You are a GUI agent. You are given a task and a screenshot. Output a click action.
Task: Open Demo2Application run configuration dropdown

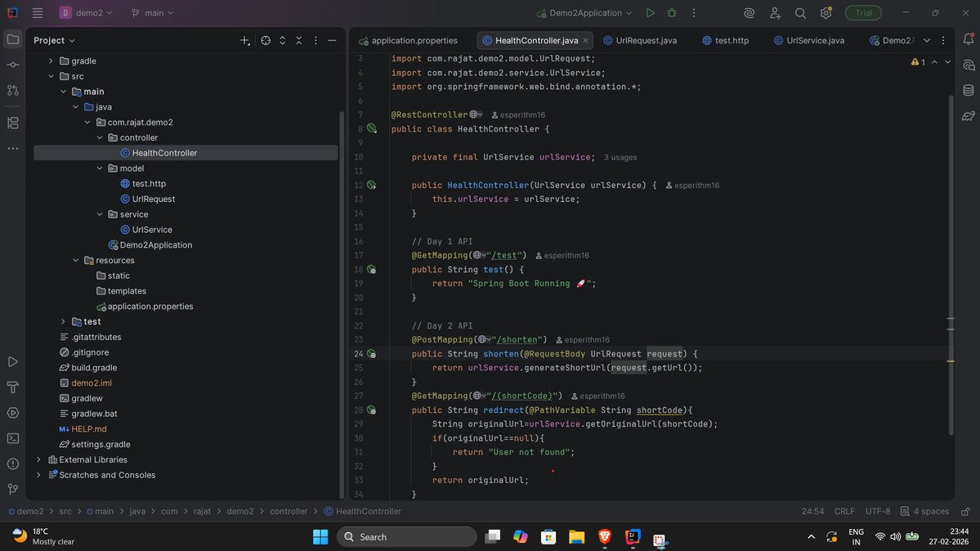[584, 12]
